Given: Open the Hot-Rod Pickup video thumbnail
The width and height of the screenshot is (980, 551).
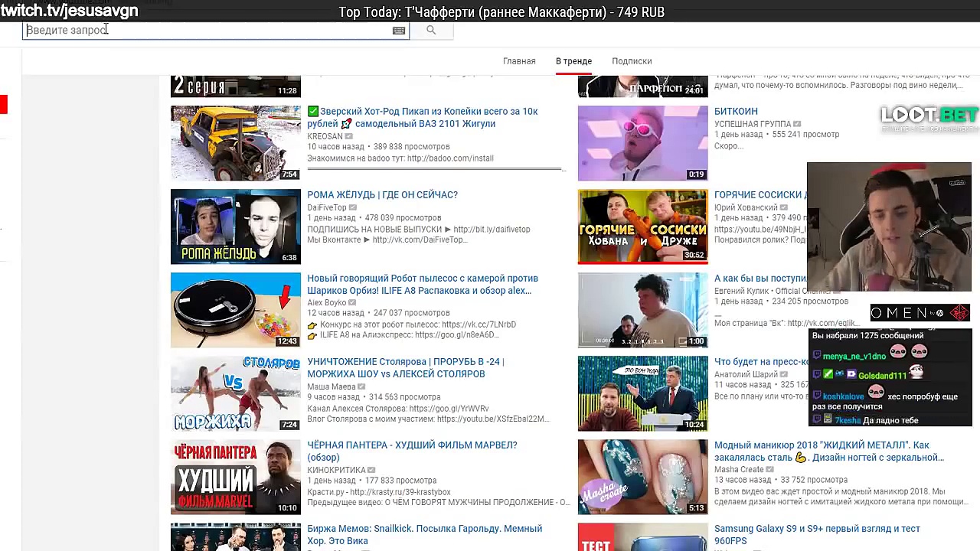Looking at the screenshot, I should point(236,143).
